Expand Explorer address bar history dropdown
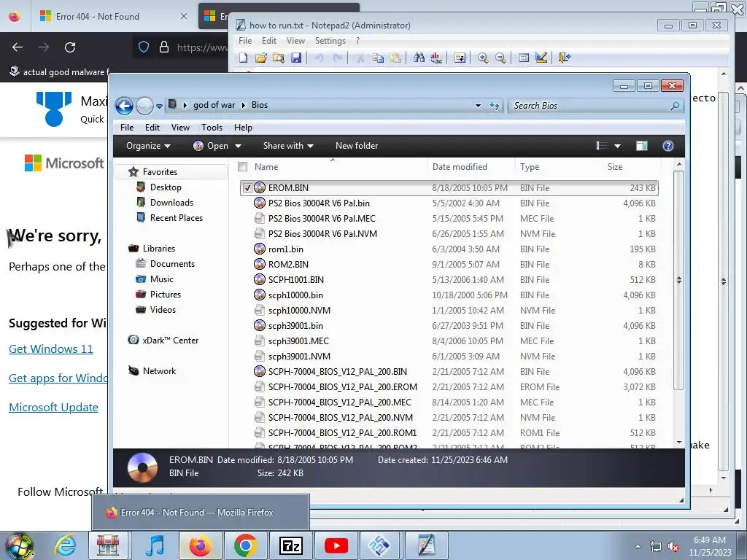Image resolution: width=747 pixels, height=560 pixels. coord(478,106)
